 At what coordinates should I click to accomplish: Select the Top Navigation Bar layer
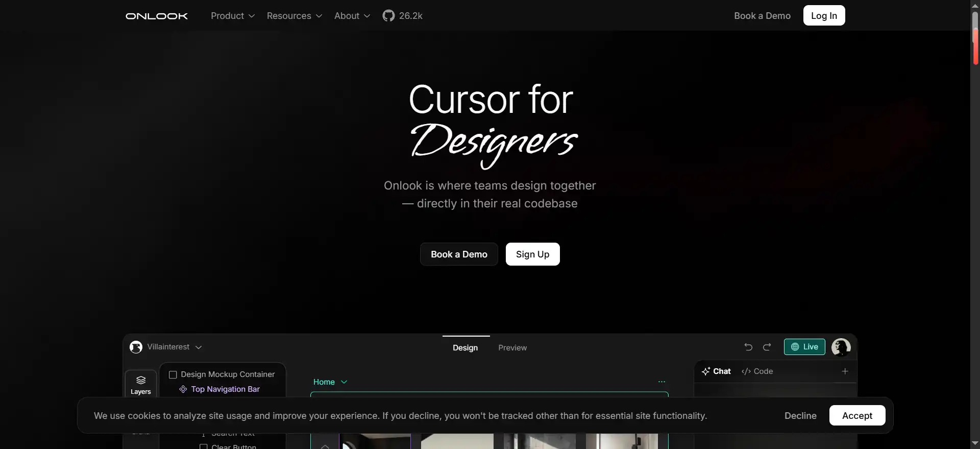219,389
